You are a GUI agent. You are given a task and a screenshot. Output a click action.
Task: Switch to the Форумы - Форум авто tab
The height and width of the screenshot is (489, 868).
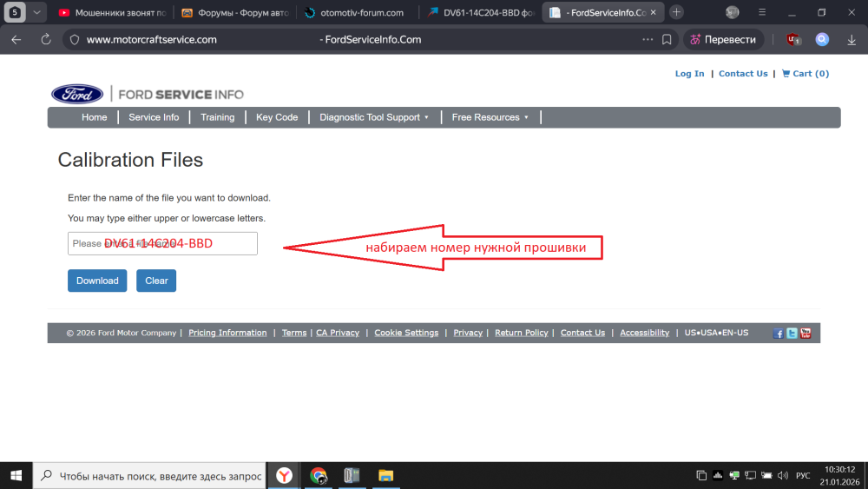235,12
